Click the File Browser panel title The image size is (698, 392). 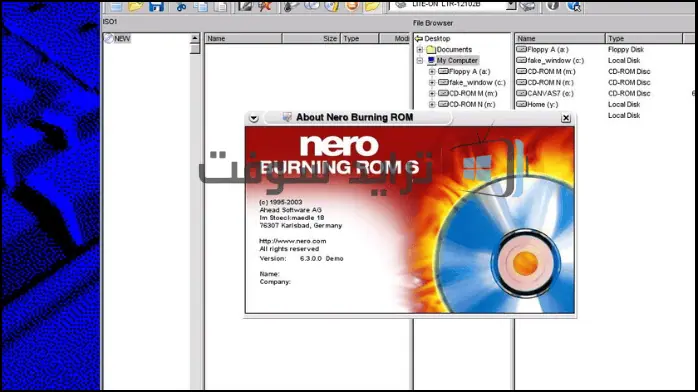coord(433,23)
